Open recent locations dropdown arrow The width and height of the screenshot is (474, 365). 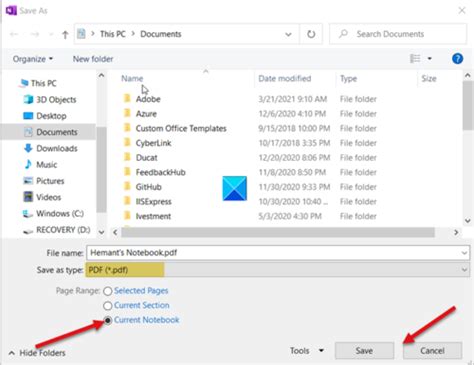coord(51,34)
